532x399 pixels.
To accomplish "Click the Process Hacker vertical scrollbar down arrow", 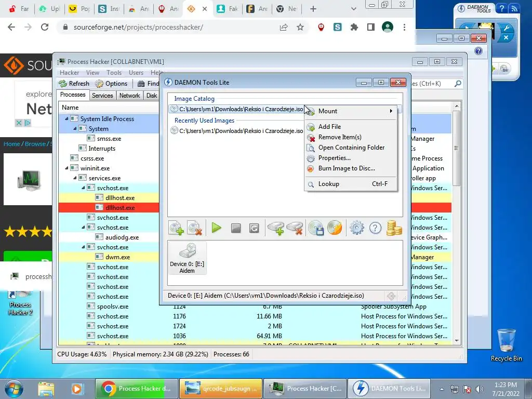I will [x=456, y=341].
